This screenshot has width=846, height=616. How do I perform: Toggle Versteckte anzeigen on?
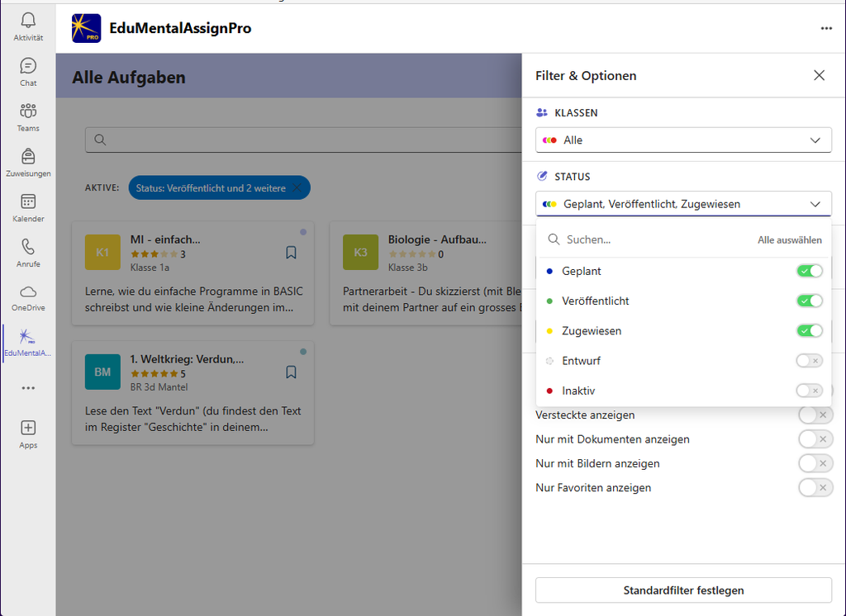click(815, 415)
